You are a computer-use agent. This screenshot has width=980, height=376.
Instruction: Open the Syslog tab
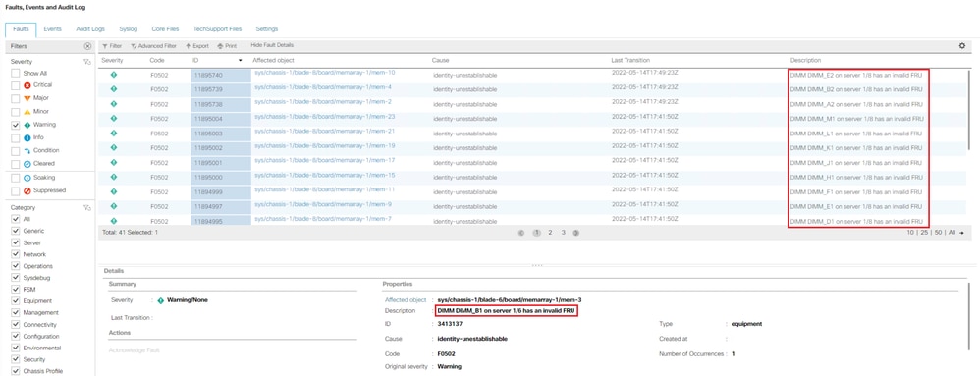(128, 29)
